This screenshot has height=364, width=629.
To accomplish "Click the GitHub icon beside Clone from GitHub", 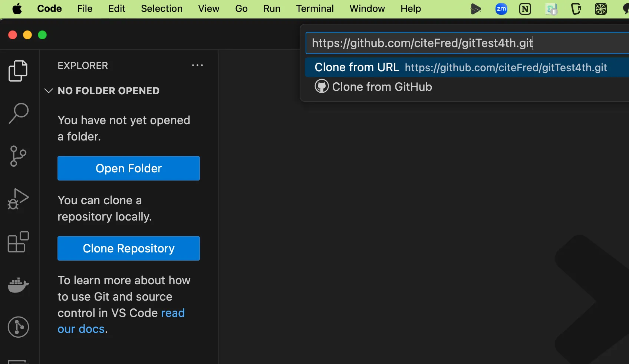I will click(322, 86).
